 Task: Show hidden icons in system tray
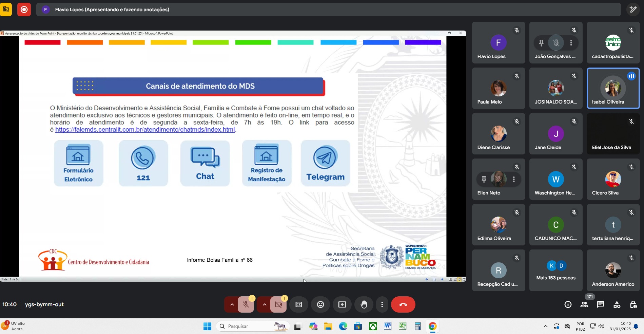(545, 326)
